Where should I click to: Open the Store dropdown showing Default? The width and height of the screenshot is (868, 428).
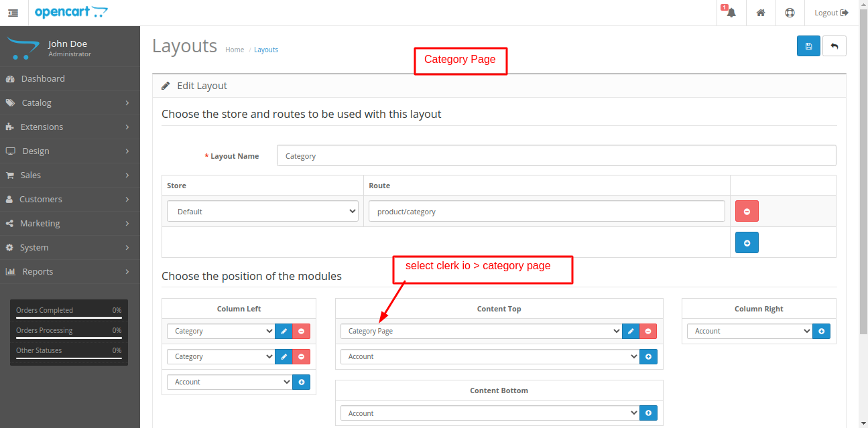pos(262,210)
